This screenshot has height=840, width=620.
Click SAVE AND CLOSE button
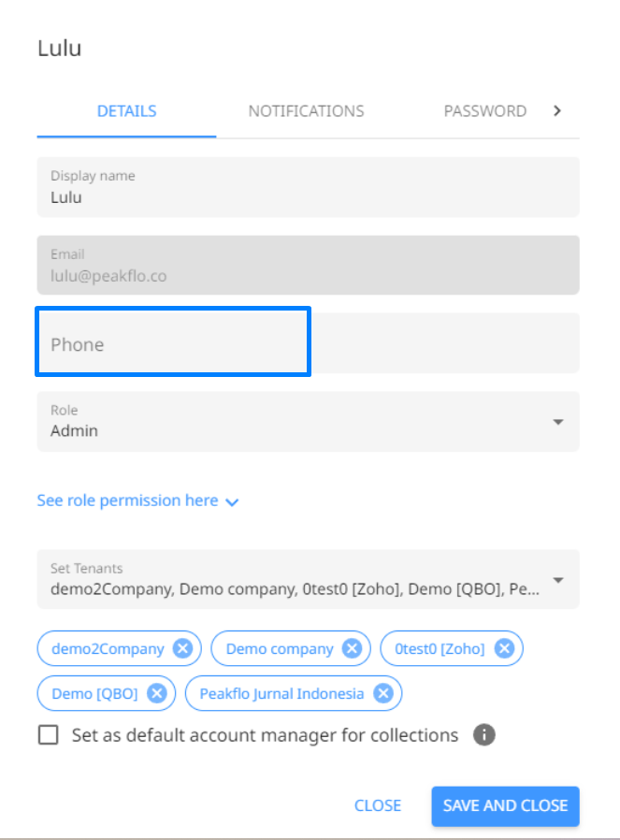(x=505, y=805)
